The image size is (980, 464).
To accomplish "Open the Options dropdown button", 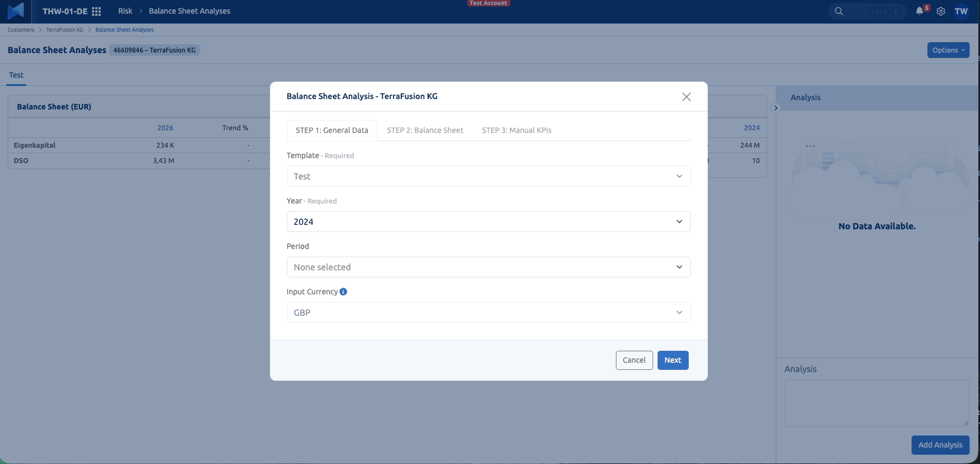I will tap(948, 50).
